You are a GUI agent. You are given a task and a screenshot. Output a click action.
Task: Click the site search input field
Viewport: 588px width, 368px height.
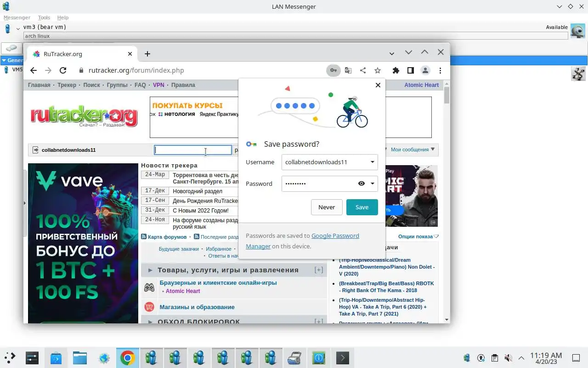[193, 150]
